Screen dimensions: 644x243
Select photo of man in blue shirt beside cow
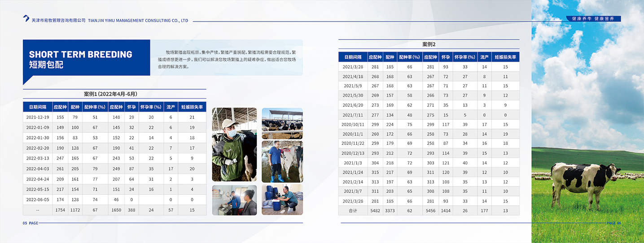(x=282, y=161)
